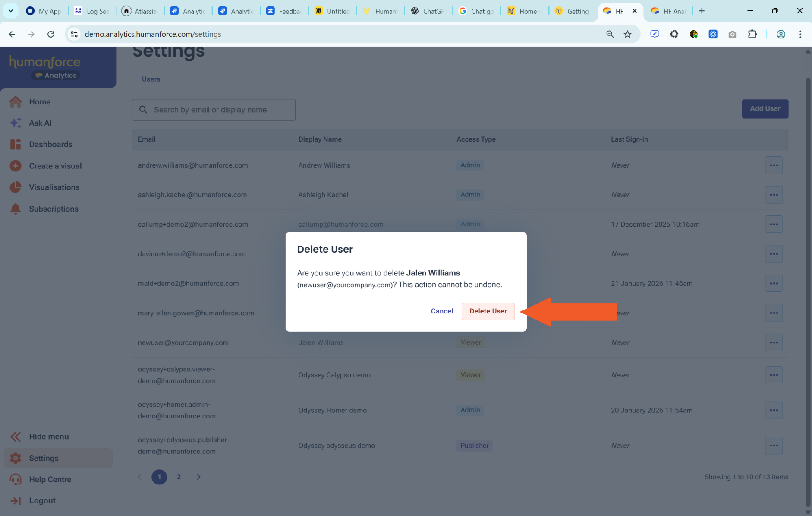
Task: Open Visualisations pie chart icon
Action: [16, 187]
